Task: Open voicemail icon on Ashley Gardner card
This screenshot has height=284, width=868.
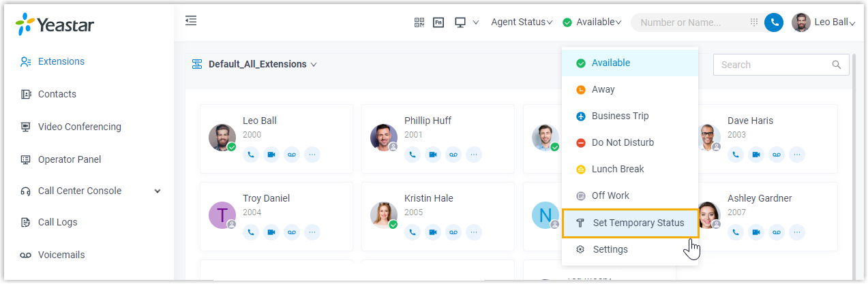Action: 777,232
